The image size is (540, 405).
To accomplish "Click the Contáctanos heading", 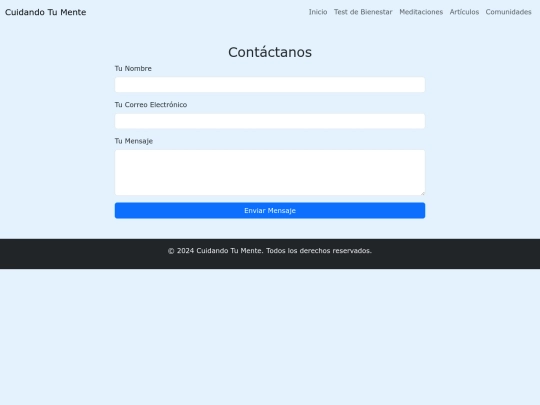I will [x=270, y=52].
